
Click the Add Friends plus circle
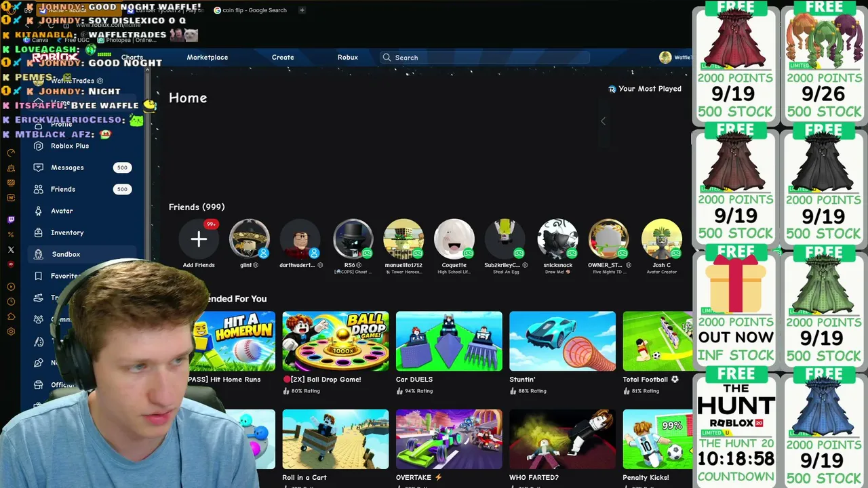click(x=199, y=239)
